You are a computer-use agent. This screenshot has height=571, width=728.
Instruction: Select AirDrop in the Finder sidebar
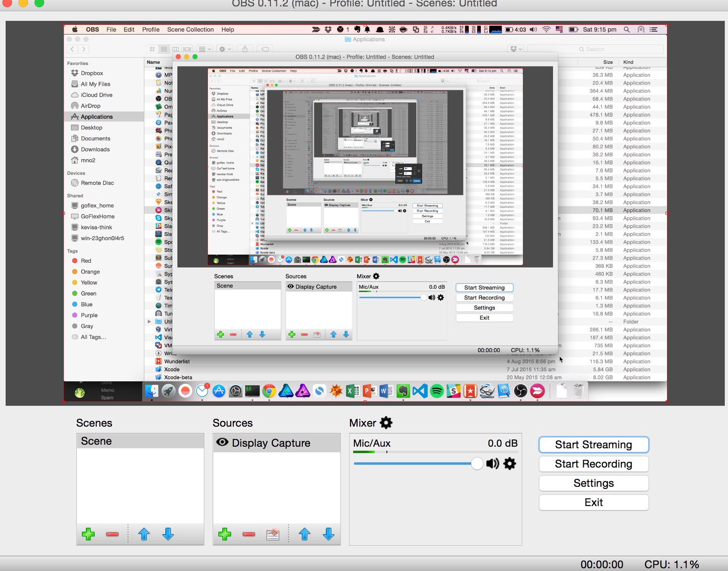click(104, 106)
